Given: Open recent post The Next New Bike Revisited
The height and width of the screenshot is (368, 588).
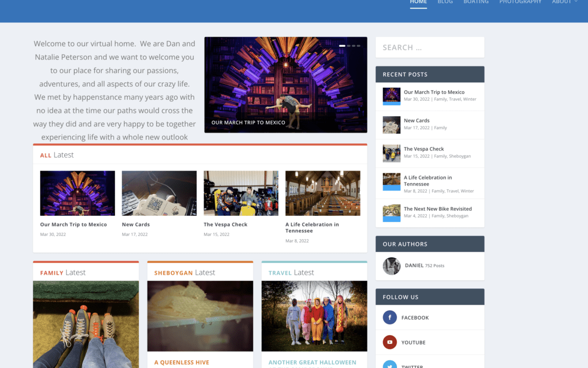Looking at the screenshot, I should pyautogui.click(x=438, y=209).
